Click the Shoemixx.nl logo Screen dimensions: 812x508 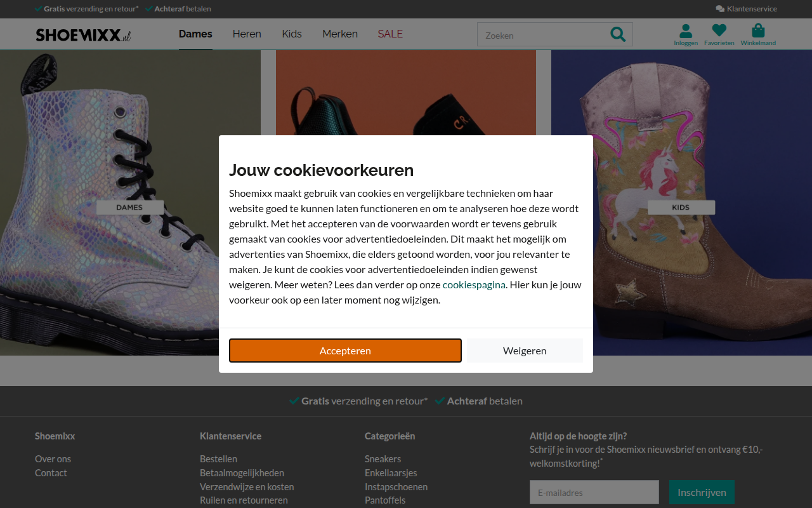pos(83,35)
